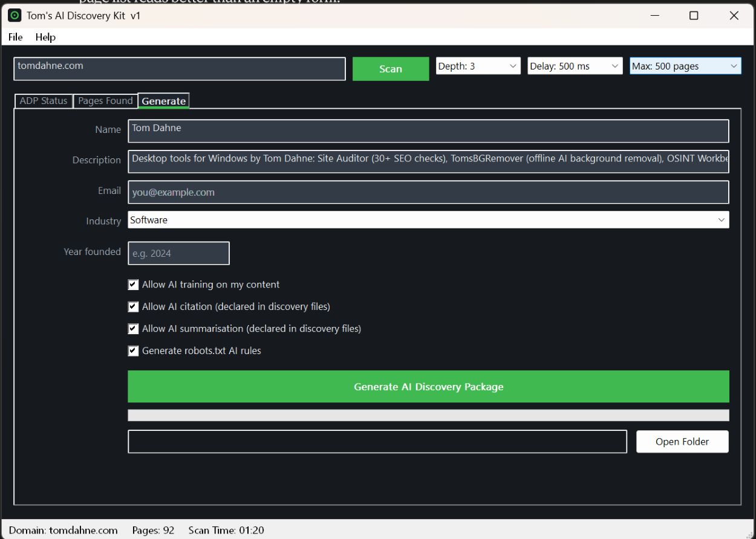Click the Open Folder button
The height and width of the screenshot is (539, 756).
tap(682, 442)
